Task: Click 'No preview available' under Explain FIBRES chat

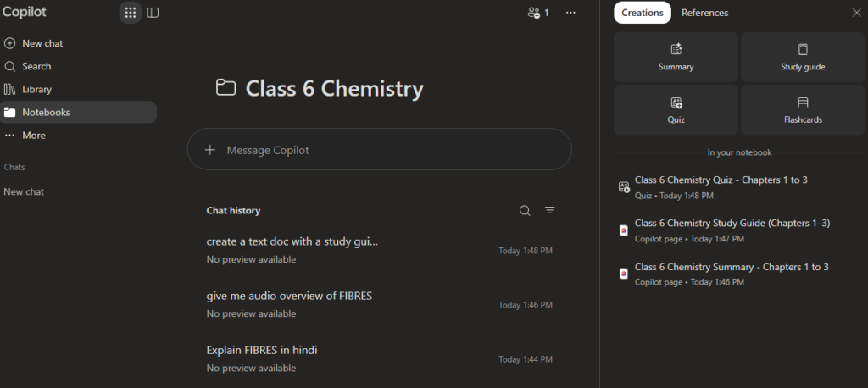Action: (251, 368)
